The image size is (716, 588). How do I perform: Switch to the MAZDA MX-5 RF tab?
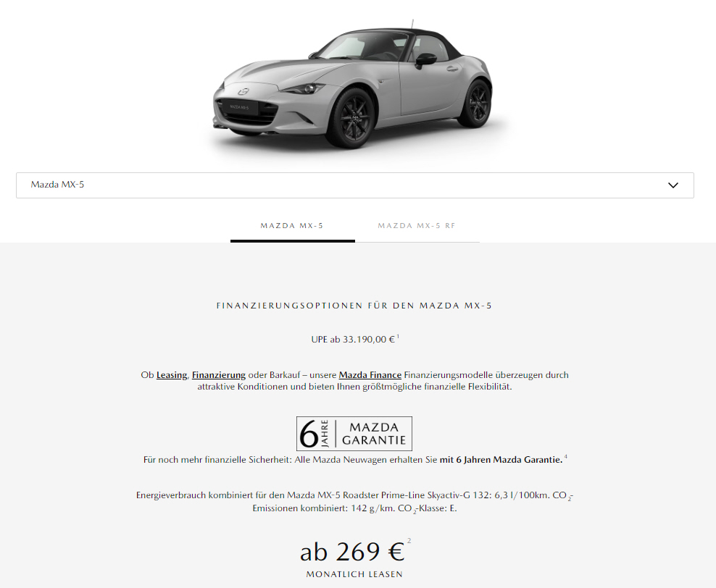pyautogui.click(x=417, y=226)
